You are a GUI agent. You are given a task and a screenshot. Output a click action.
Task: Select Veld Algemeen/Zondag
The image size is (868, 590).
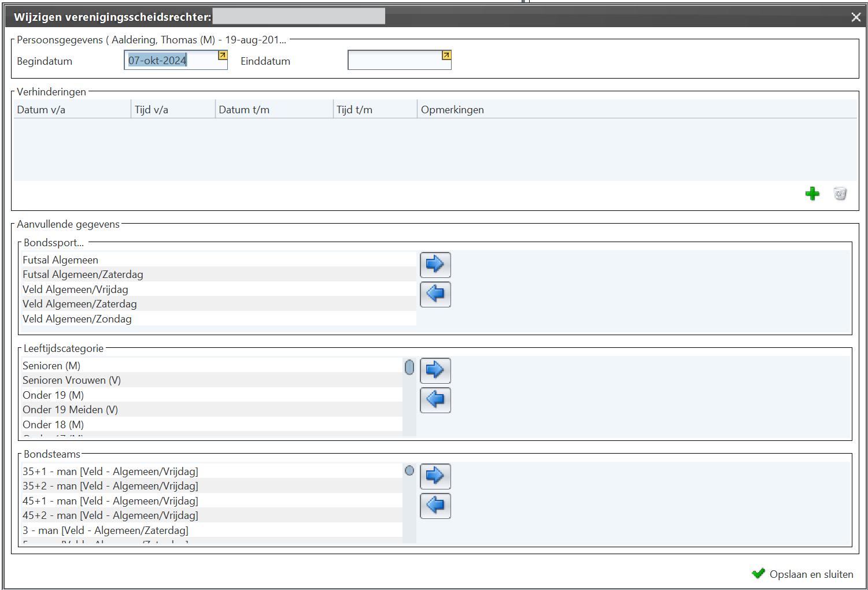click(x=218, y=318)
